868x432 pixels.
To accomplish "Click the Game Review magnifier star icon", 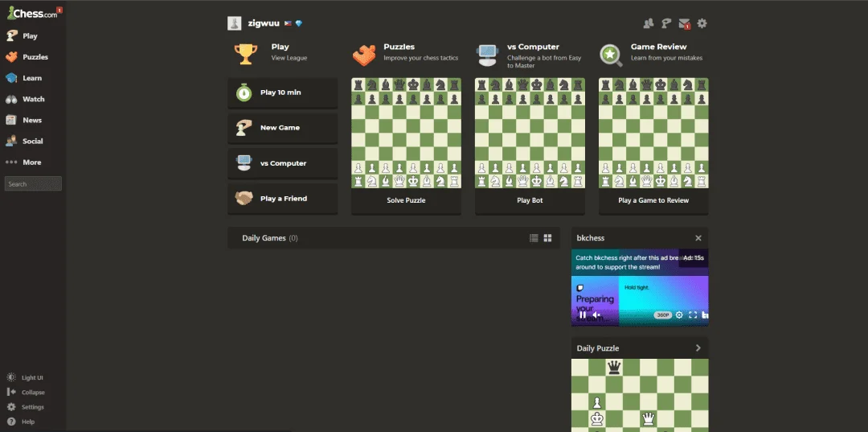I will 611,55.
